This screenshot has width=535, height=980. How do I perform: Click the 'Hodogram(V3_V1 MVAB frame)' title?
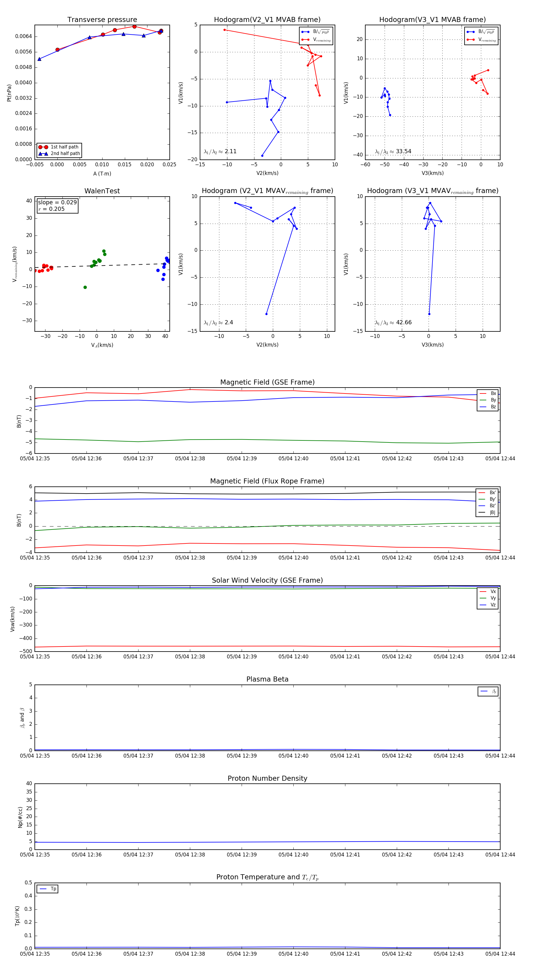(x=432, y=20)
